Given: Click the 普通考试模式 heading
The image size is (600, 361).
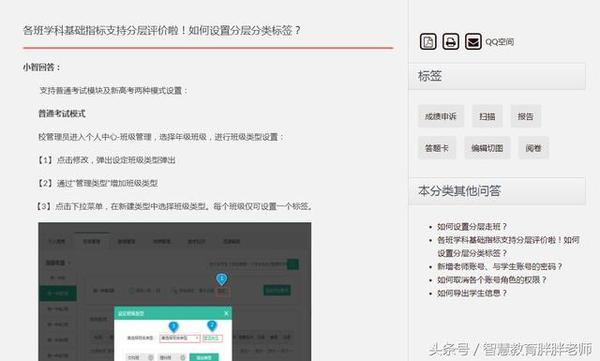Looking at the screenshot, I should coord(62,113).
